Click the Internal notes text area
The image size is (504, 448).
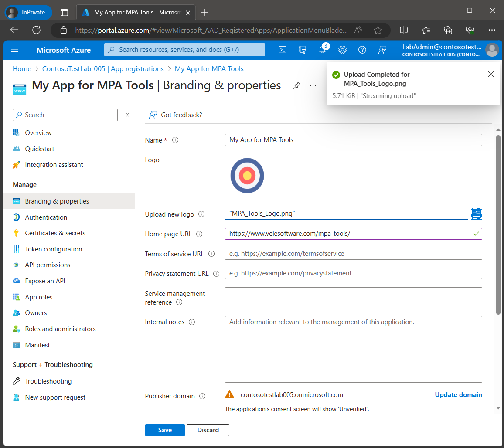click(x=353, y=350)
